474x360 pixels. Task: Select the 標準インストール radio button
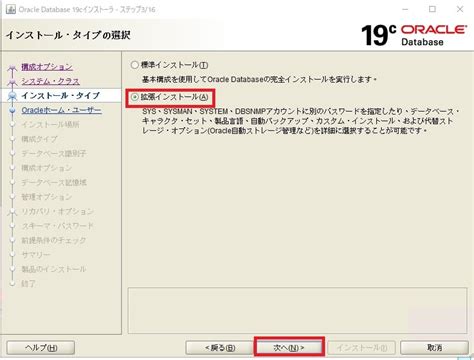click(135, 65)
